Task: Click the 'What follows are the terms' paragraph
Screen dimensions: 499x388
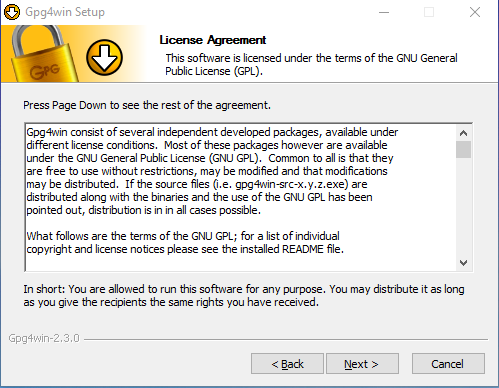Action: pyautogui.click(x=185, y=243)
